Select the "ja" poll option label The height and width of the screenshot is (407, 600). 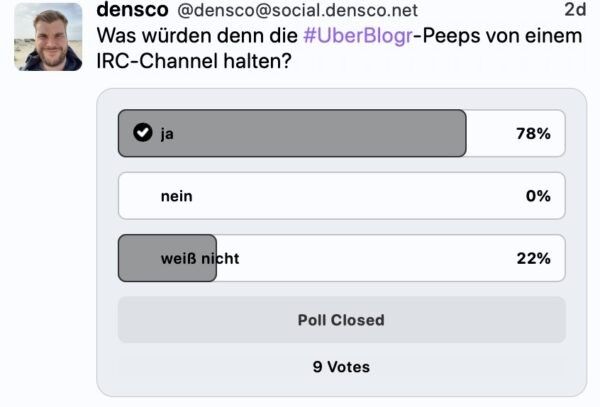coord(167,134)
